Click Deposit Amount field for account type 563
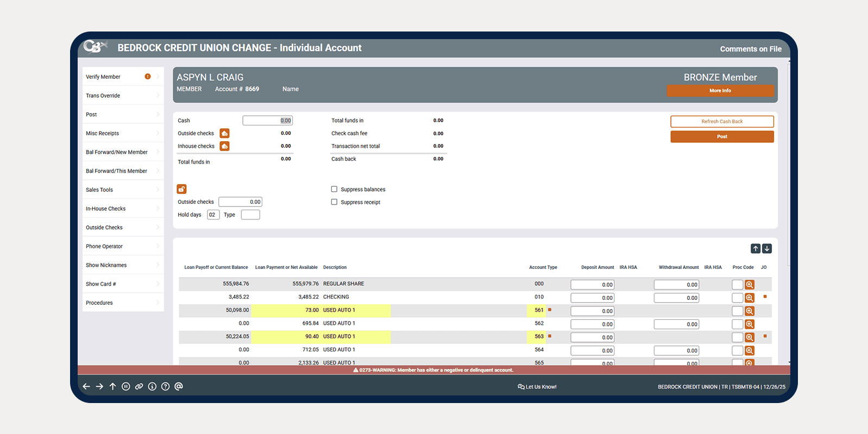The height and width of the screenshot is (434, 868). tap(593, 337)
